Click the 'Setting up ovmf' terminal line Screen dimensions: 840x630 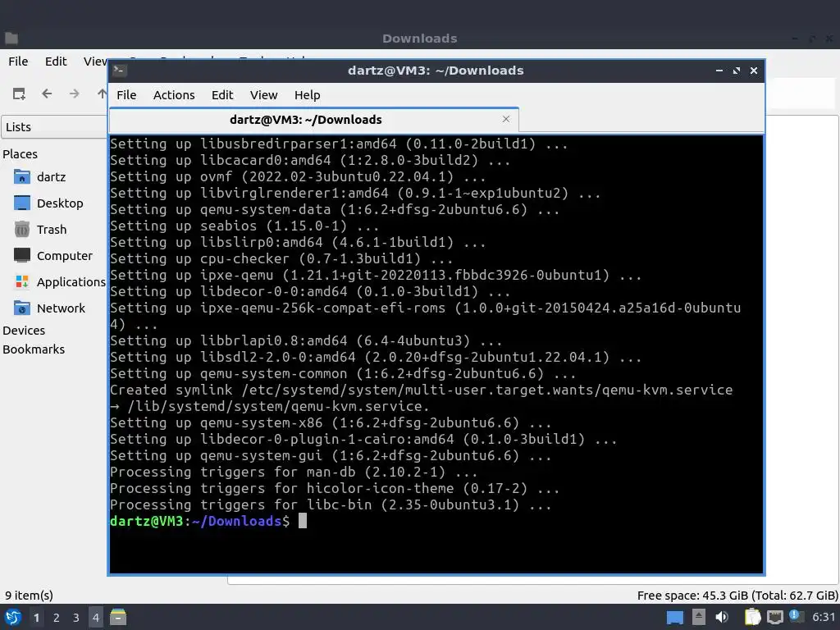click(298, 177)
